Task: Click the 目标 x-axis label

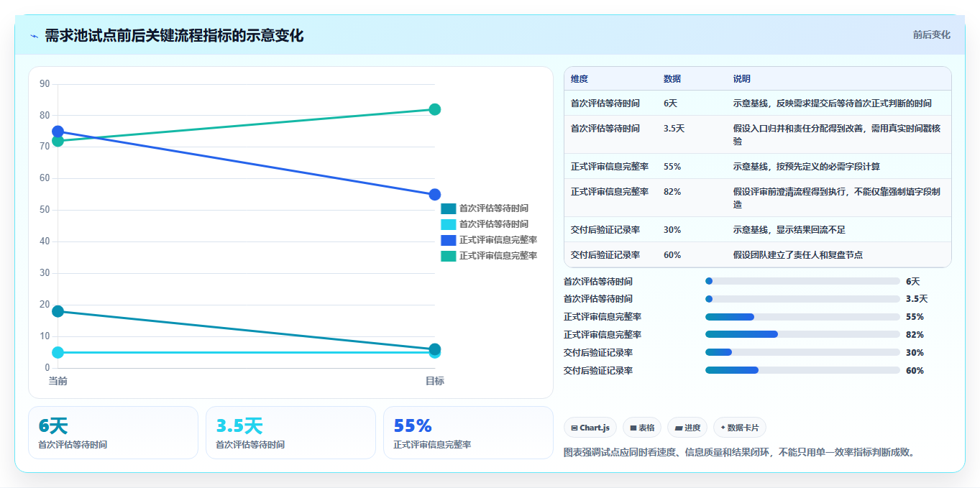Action: click(435, 381)
